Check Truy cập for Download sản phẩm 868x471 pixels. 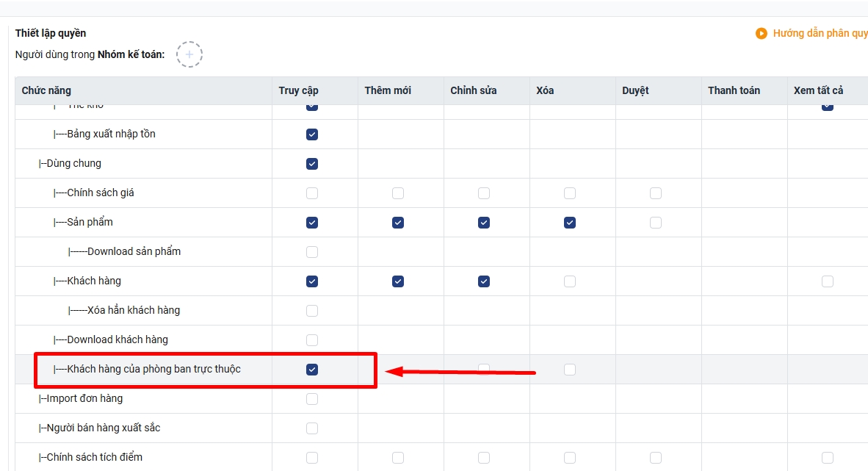312,252
